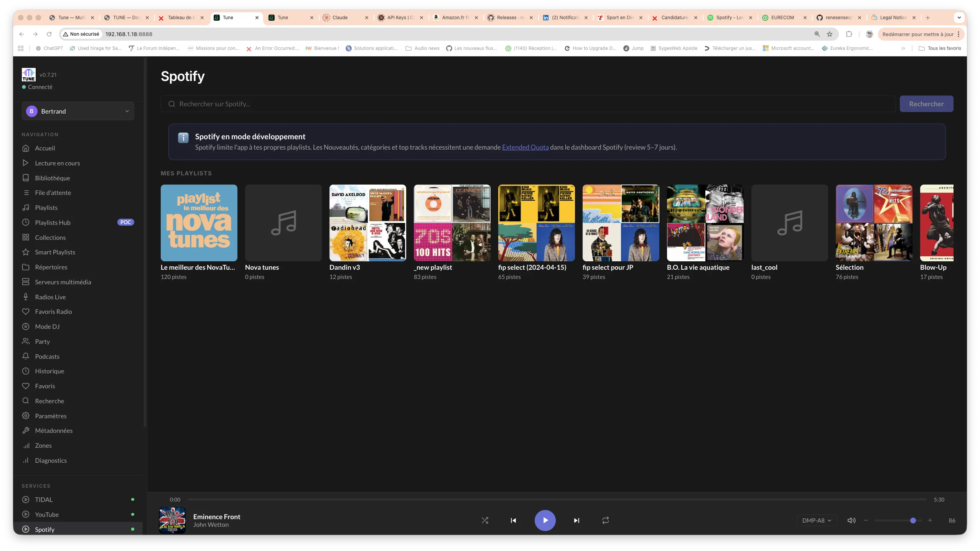Mute the volume speaker icon
Viewport: 980px width, 551px height.
851,520
